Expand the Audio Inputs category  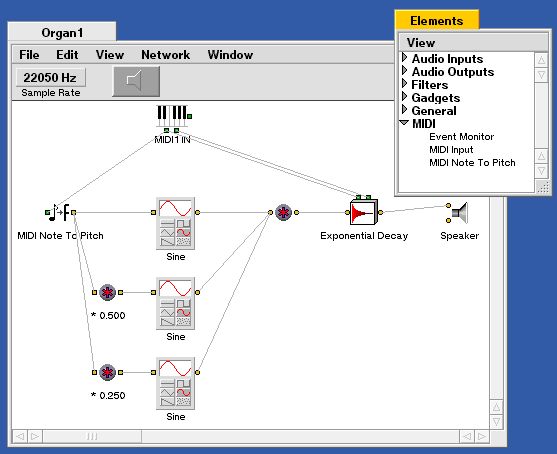(x=404, y=57)
